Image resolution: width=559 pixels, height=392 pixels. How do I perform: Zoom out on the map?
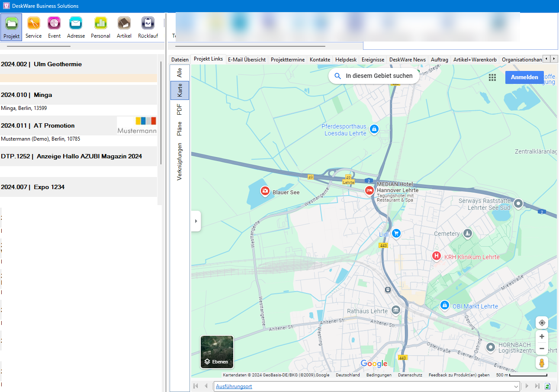(x=542, y=348)
